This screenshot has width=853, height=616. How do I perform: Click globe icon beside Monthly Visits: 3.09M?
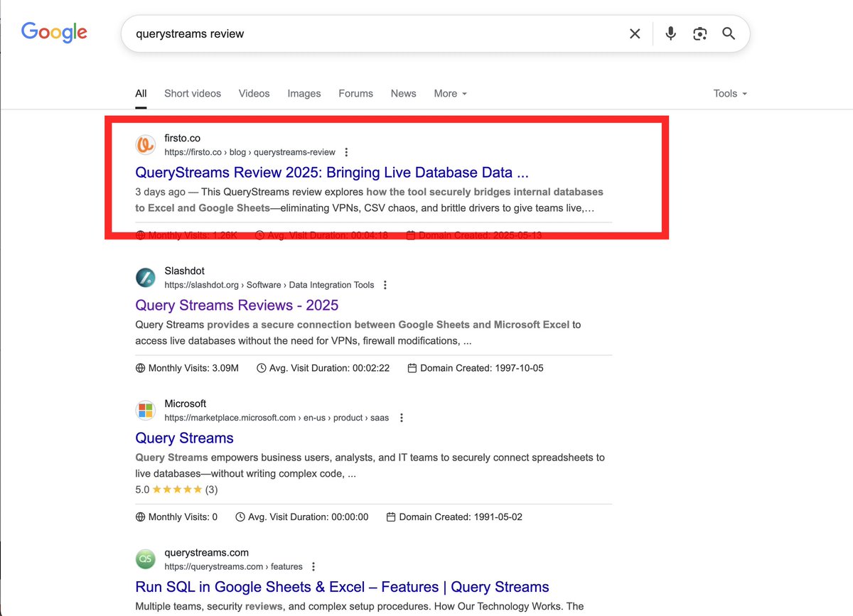(140, 368)
